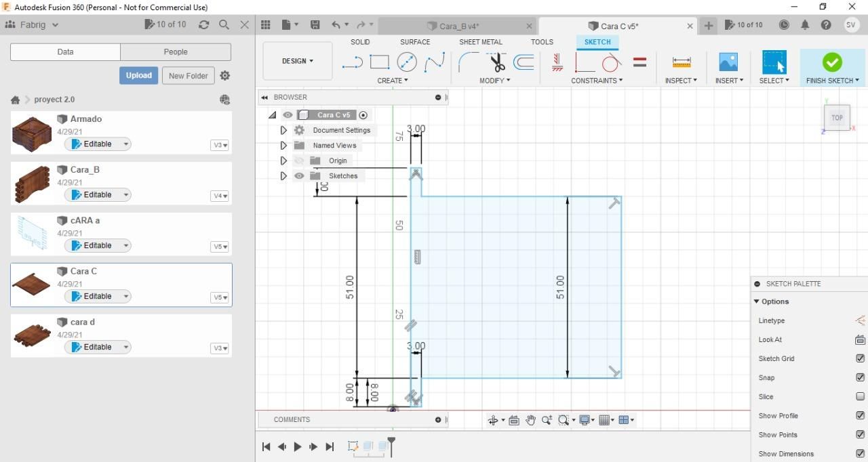Select the Offset tool
The width and height of the screenshot is (868, 462).
click(524, 62)
